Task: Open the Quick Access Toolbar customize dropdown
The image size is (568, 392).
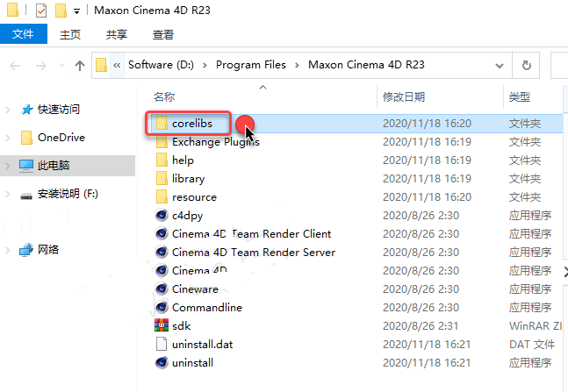Action: pos(76,11)
